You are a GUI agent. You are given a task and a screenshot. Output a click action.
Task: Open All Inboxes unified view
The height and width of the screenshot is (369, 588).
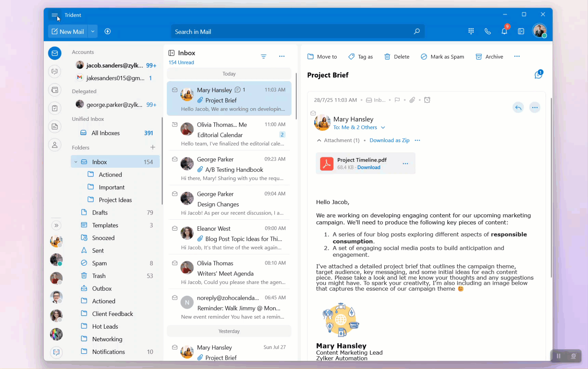tap(116, 133)
